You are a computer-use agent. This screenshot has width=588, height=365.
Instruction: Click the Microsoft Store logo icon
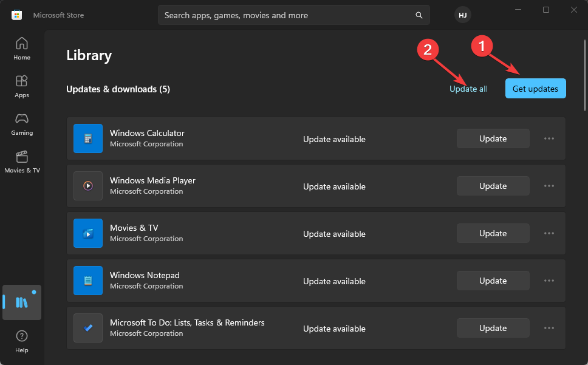click(17, 15)
